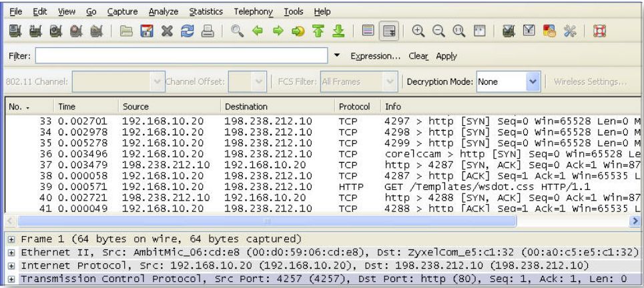Zoom out of the packet text
Viewport: 644px width, 288px height.
438,31
